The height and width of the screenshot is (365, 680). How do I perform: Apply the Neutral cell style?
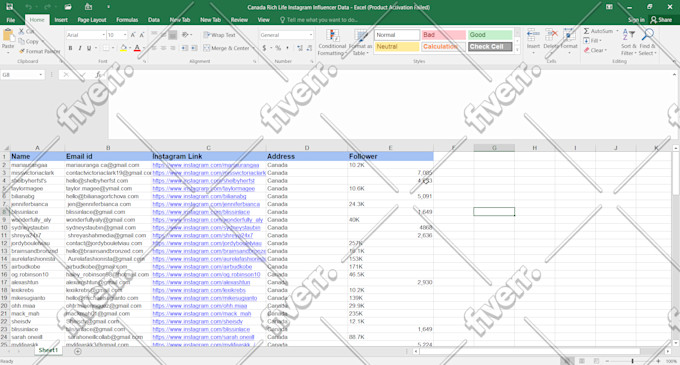click(x=397, y=46)
